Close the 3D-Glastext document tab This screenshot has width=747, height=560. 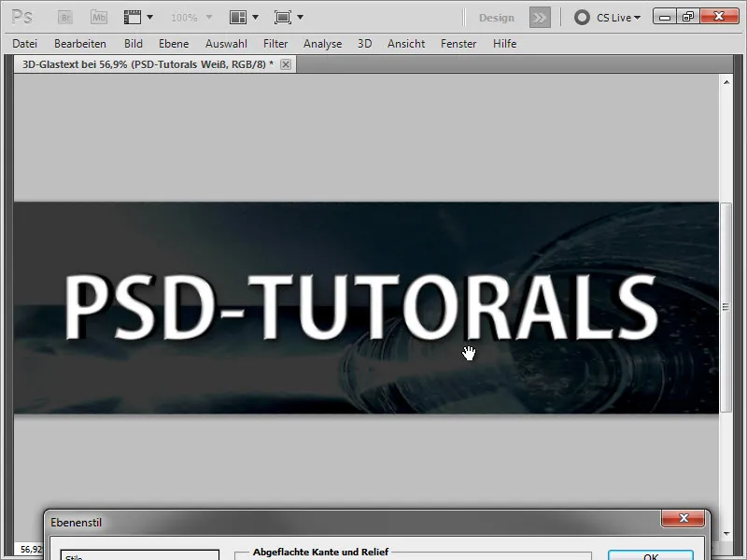[x=286, y=64]
